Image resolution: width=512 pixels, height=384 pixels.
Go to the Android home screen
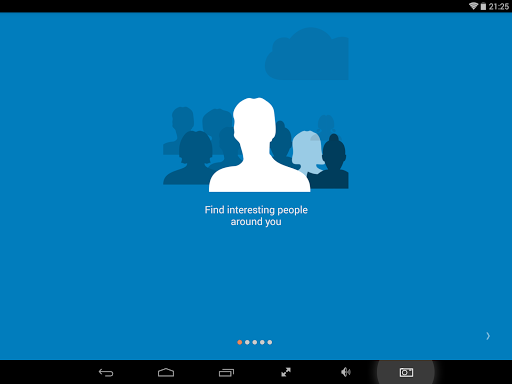pos(166,372)
